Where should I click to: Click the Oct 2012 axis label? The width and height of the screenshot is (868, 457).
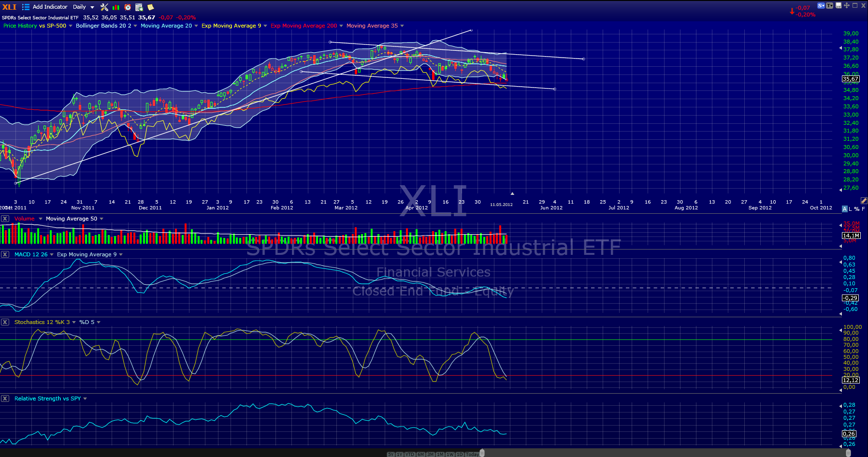(x=821, y=208)
